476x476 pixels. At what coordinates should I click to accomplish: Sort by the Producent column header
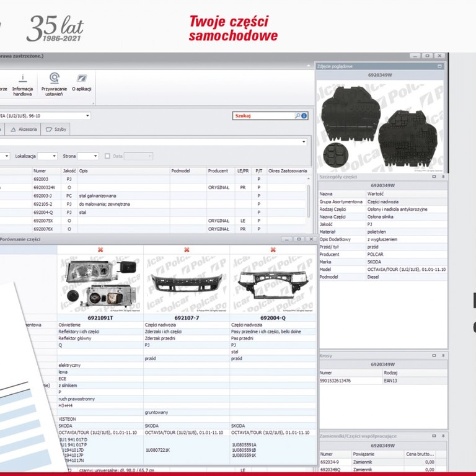(221, 171)
